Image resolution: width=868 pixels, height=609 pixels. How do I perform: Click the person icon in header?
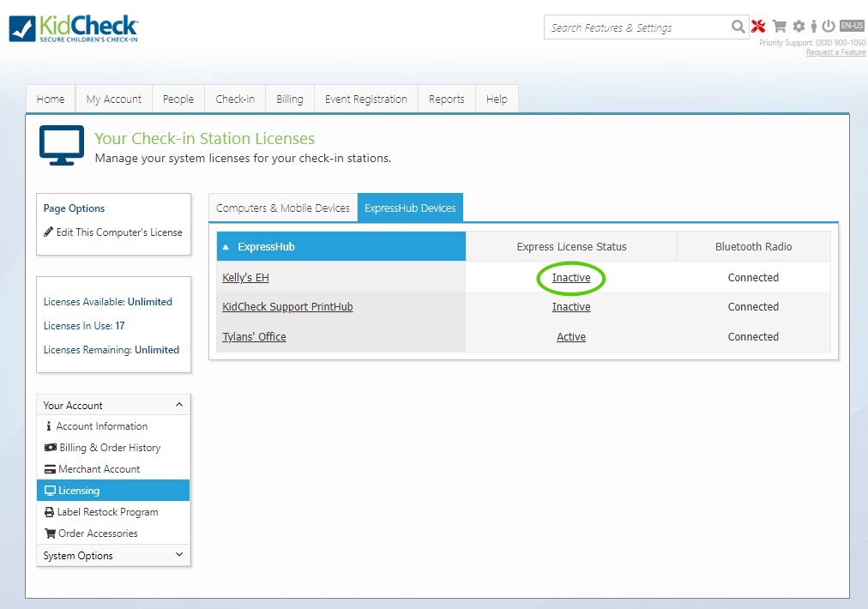point(814,26)
